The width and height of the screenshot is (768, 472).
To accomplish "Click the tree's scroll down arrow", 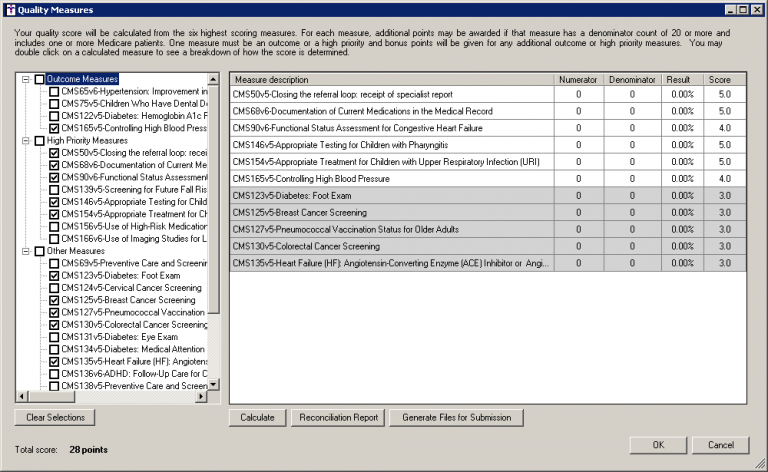I will pos(214,386).
